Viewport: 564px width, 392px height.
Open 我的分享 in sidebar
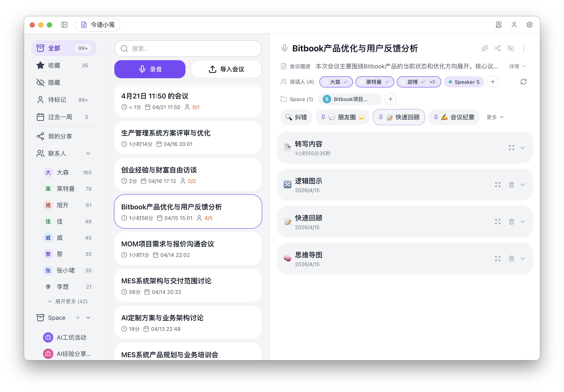tap(64, 136)
